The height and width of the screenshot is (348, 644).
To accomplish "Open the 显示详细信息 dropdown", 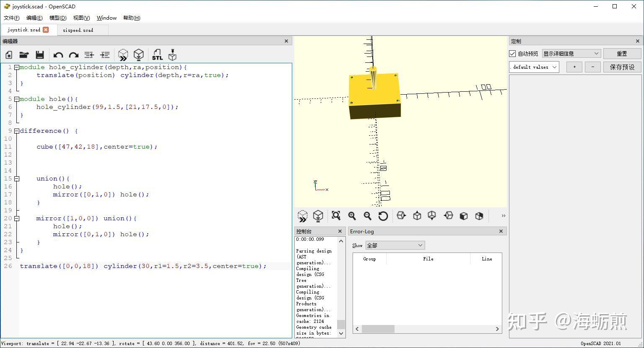I will coord(571,54).
